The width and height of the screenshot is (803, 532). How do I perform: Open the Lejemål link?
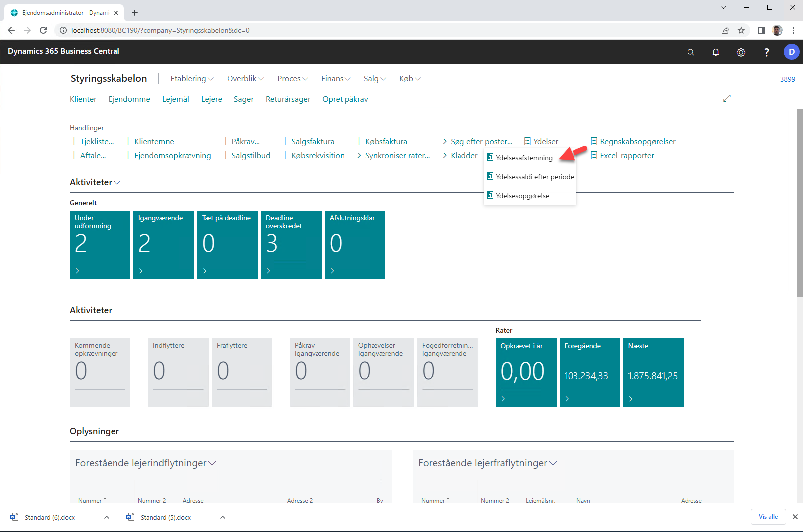[176, 99]
